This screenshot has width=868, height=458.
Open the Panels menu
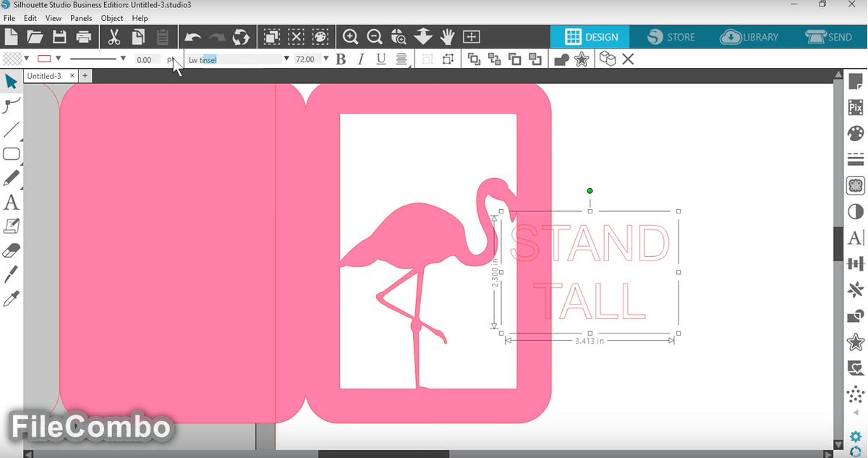(x=81, y=18)
